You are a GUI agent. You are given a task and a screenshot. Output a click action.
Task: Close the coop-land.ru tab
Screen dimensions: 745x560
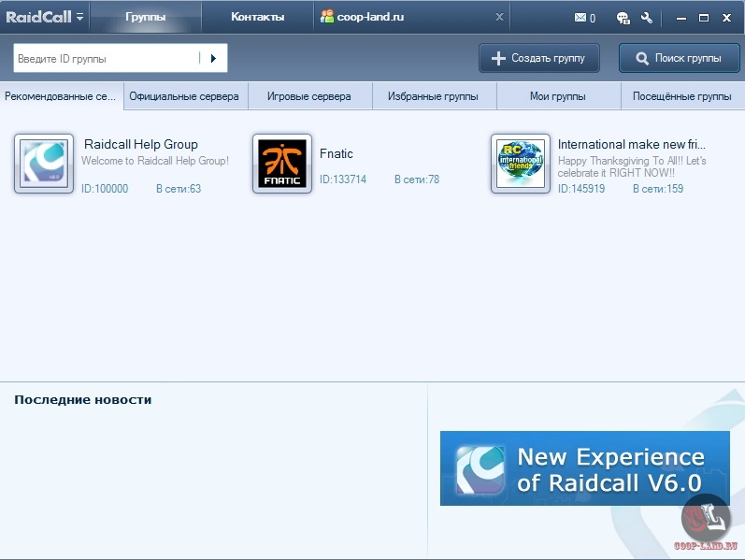[x=499, y=17]
